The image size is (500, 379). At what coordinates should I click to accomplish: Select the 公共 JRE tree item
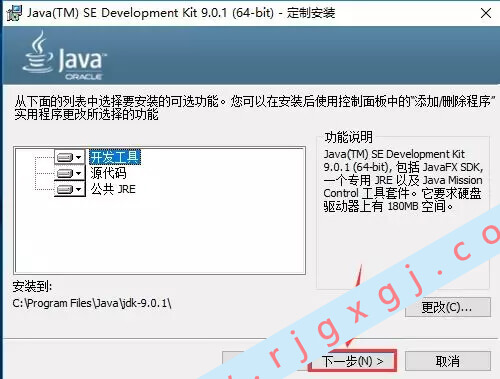113,189
